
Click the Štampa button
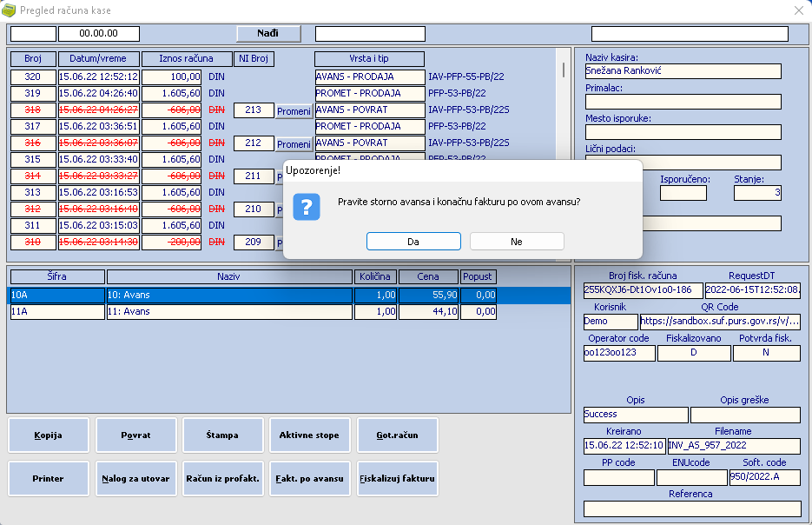222,435
